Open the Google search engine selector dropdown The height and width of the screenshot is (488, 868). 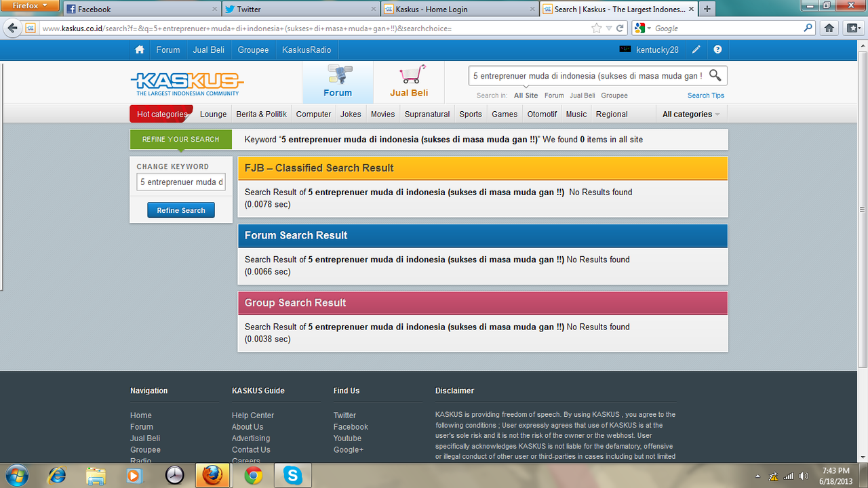click(x=642, y=28)
